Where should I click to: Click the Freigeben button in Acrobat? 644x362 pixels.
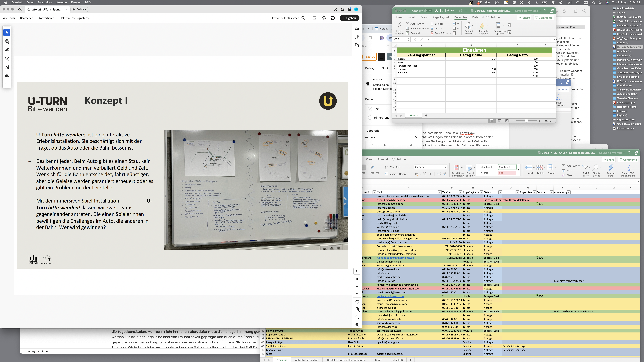(x=350, y=18)
